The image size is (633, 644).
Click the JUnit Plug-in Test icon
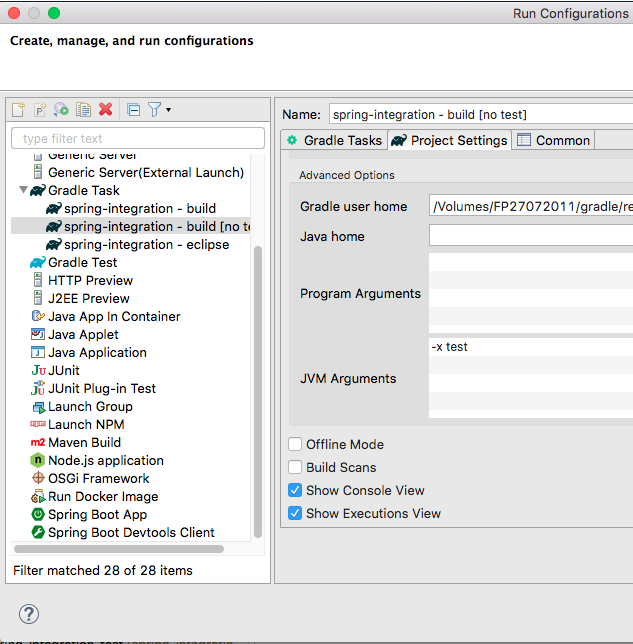(38, 388)
